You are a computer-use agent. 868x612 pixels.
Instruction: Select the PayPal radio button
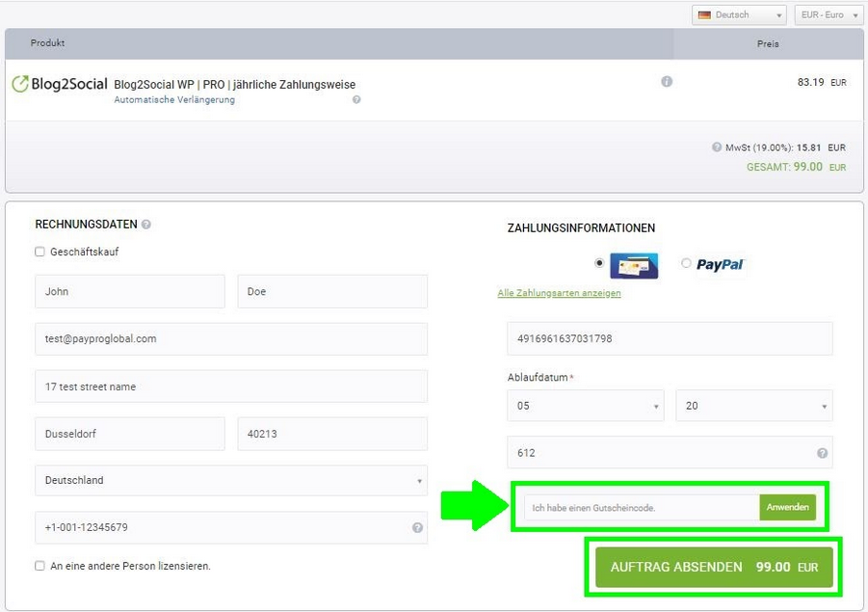coord(686,263)
